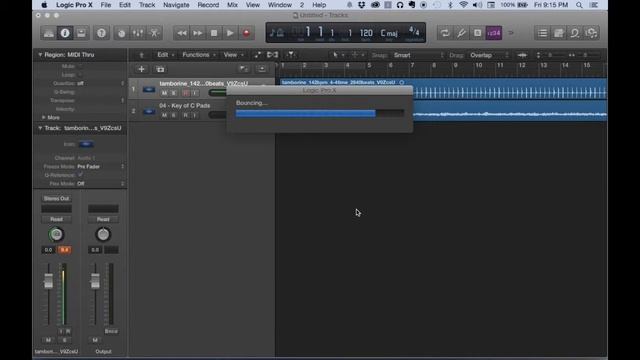The height and width of the screenshot is (360, 640).
Task: Open the Note Pads button
Action: pos(559,33)
